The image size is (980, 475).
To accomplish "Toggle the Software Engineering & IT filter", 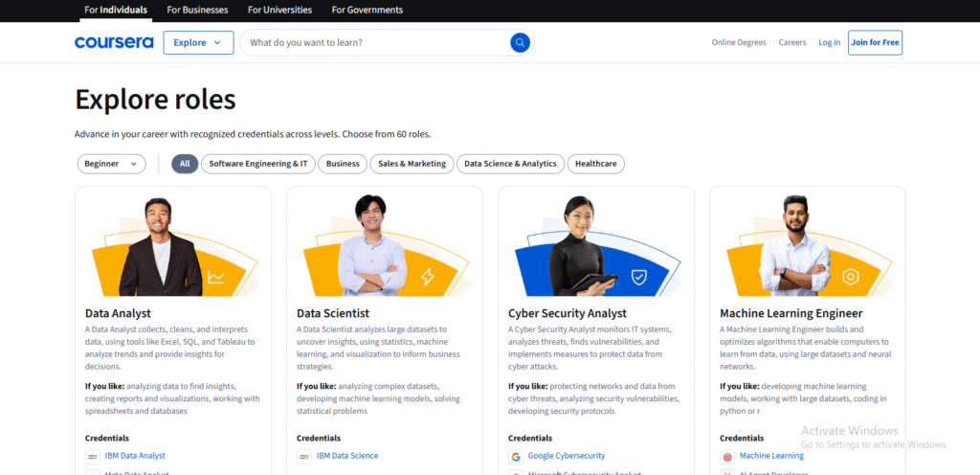I will click(x=257, y=164).
